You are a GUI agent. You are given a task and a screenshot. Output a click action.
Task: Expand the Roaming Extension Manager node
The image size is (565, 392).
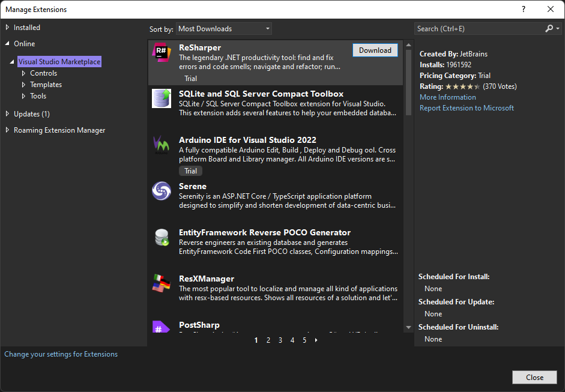(8, 130)
